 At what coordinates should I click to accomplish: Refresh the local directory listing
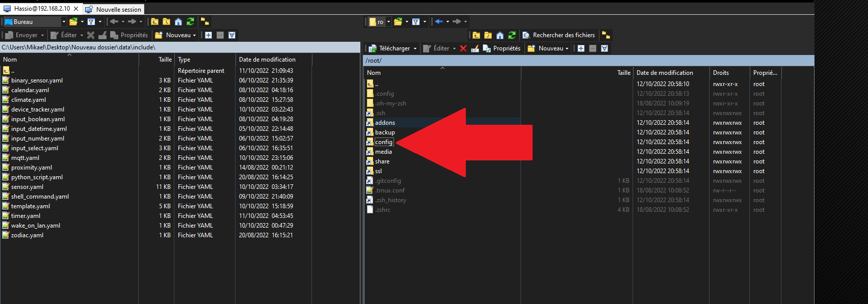[x=190, y=21]
